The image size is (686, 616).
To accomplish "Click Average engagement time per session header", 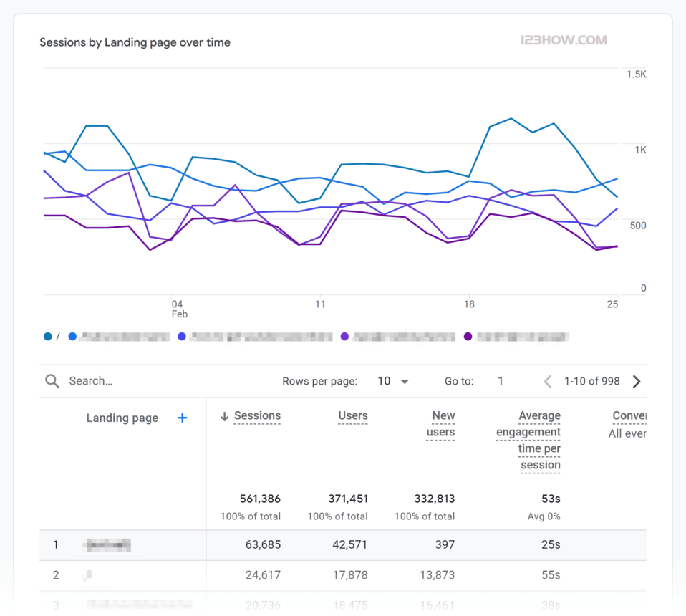I will pos(528,441).
